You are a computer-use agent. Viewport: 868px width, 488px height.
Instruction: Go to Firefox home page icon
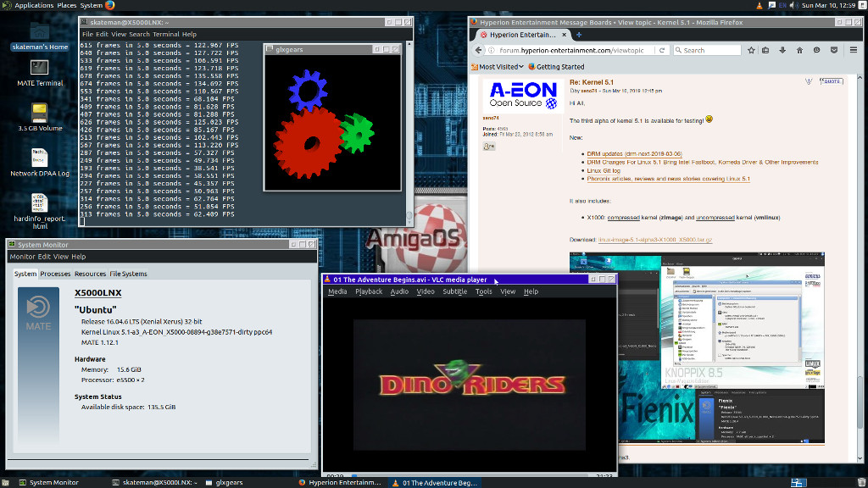[x=799, y=50]
